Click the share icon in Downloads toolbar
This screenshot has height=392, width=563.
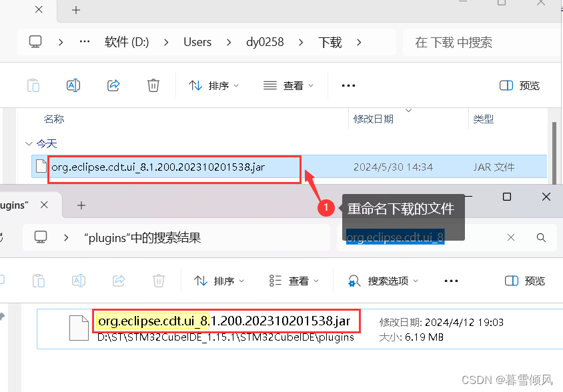(x=113, y=85)
